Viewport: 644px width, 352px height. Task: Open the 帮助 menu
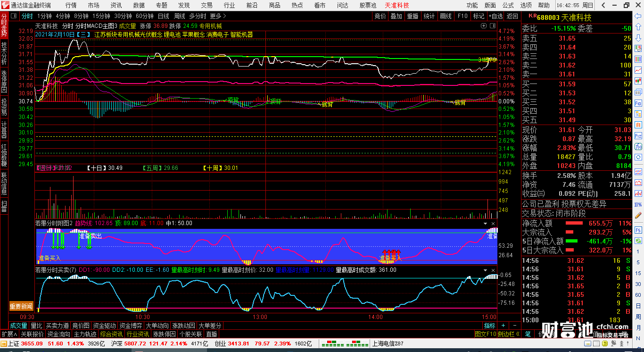click(x=544, y=5)
